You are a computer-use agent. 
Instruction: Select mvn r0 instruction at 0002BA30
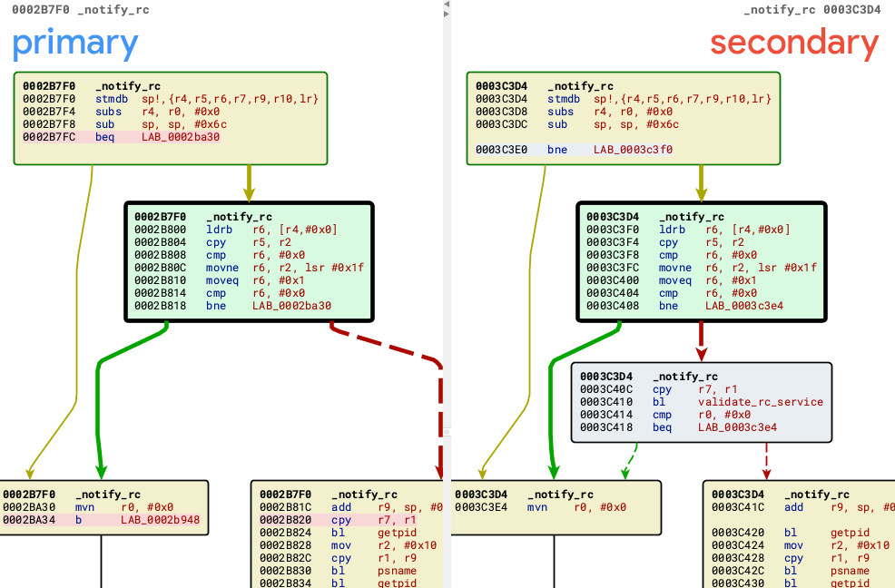click(x=88, y=507)
